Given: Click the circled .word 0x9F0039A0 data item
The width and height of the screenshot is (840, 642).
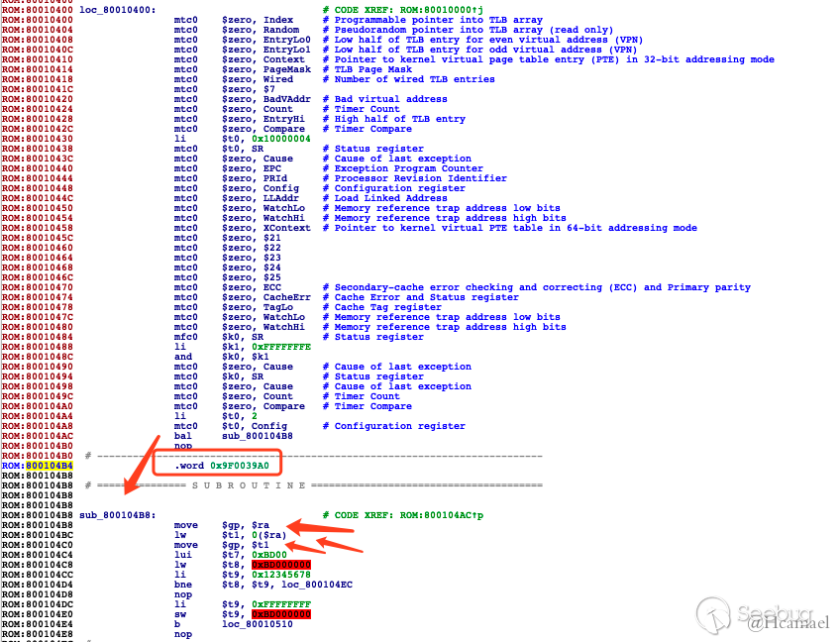Looking at the screenshot, I should [220, 464].
